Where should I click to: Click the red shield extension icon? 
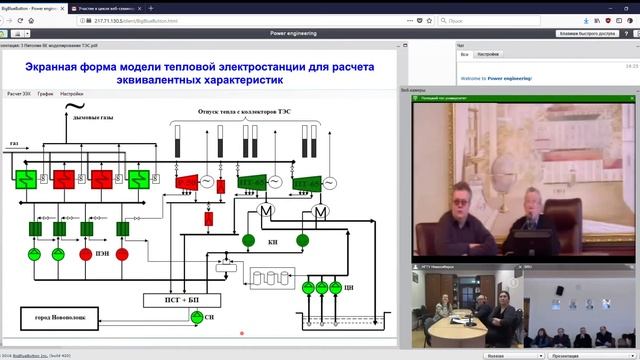point(608,20)
